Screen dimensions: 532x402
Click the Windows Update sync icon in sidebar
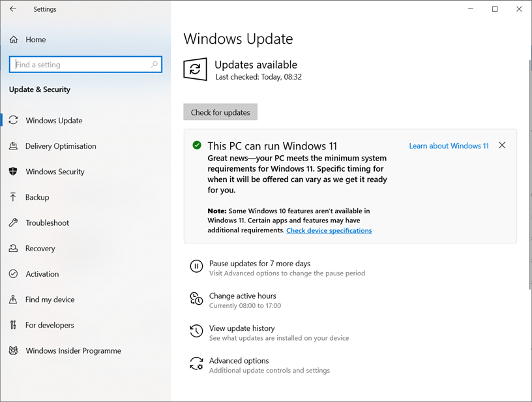coord(13,120)
